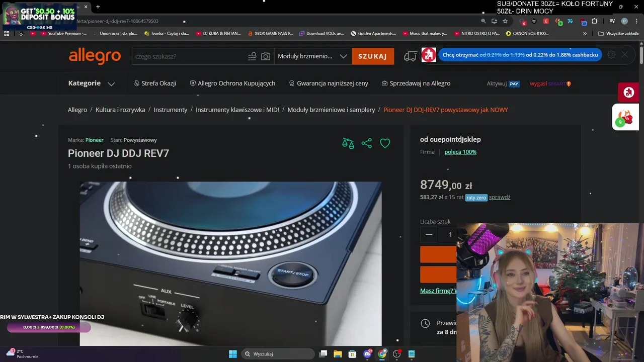Bookmark this page with the star
644x362 pixels.
[505, 21]
